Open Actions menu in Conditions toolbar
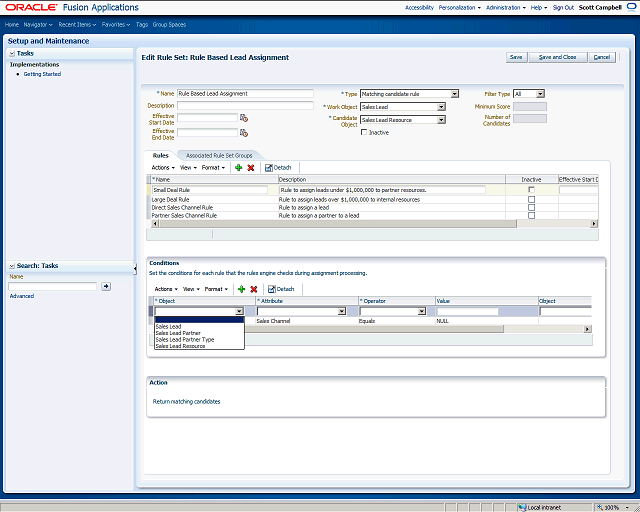Screen dimensions: 640x512 (x=166, y=289)
